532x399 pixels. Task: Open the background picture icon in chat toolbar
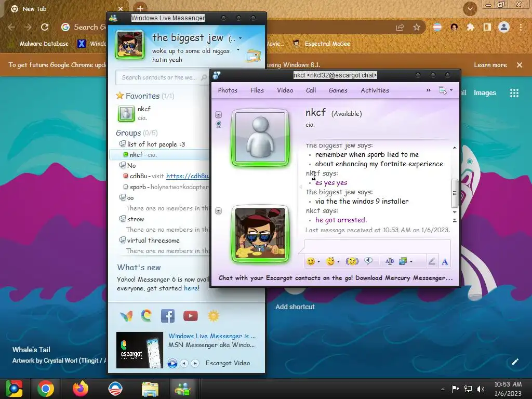tap(403, 261)
